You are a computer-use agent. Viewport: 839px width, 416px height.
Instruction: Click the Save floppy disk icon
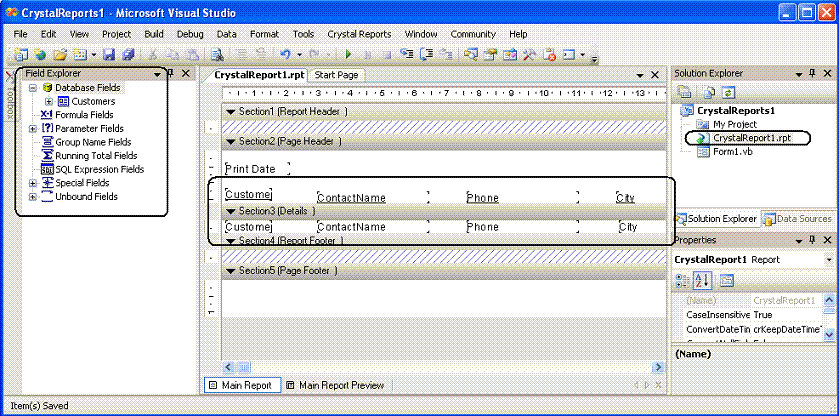click(109, 54)
